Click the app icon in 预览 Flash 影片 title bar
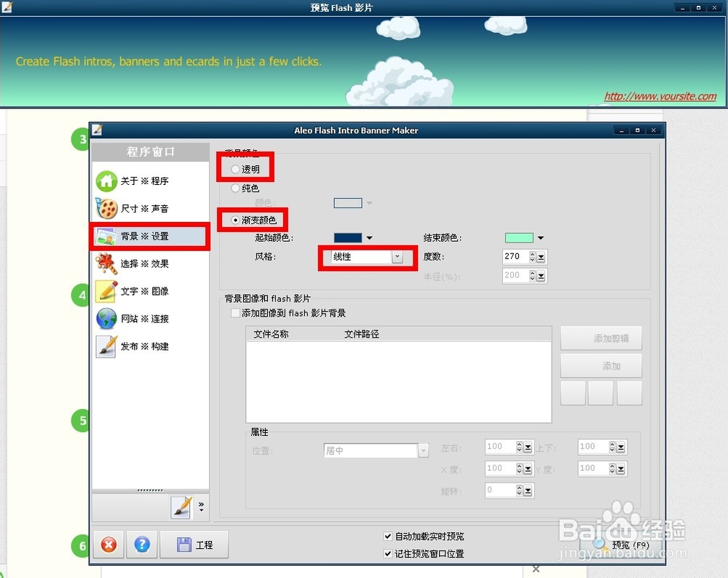 tap(7, 7)
